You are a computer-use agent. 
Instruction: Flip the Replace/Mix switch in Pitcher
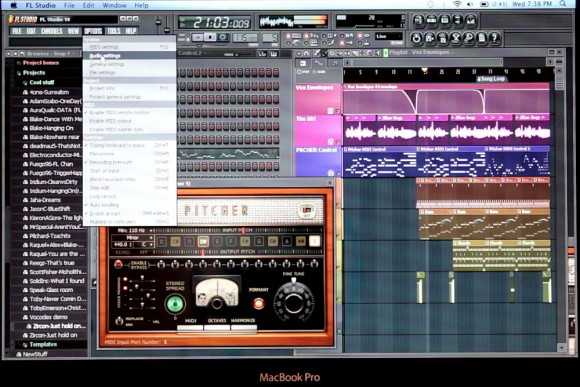(119, 321)
